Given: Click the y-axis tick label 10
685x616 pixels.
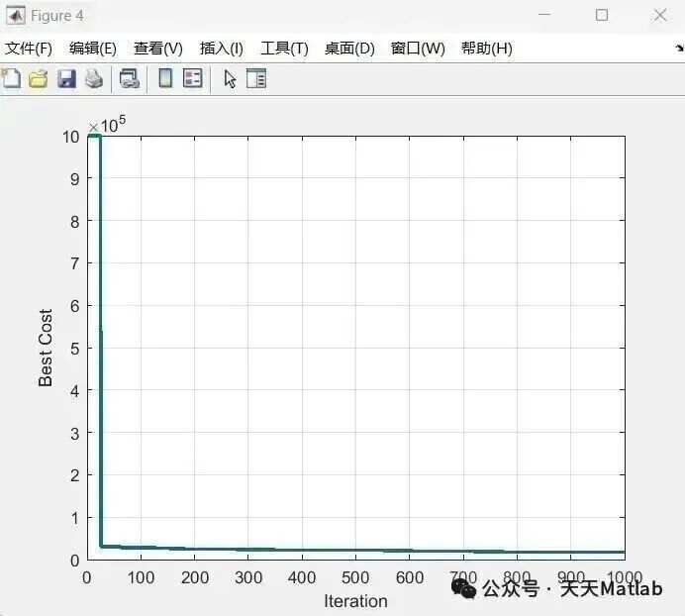Looking at the screenshot, I should 70,137.
